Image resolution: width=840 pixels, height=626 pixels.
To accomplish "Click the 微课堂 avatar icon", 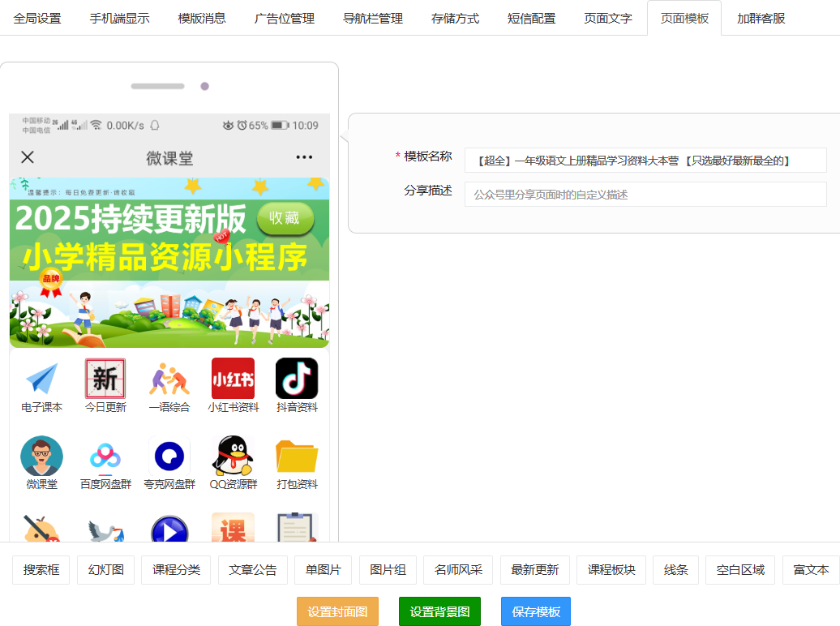I will [41, 457].
